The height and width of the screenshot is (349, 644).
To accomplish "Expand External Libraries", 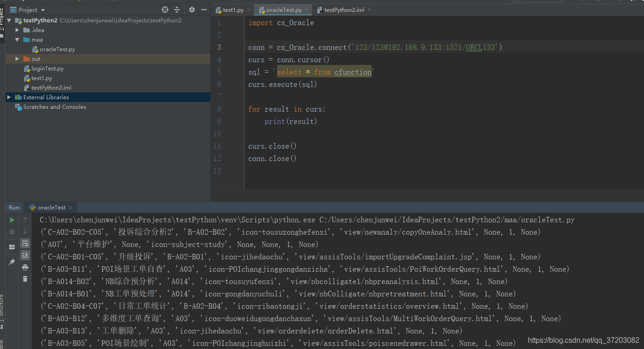I will point(9,97).
